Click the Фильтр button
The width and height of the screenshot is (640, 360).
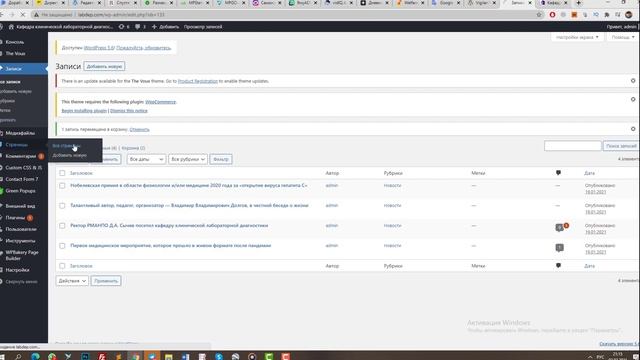click(x=221, y=159)
